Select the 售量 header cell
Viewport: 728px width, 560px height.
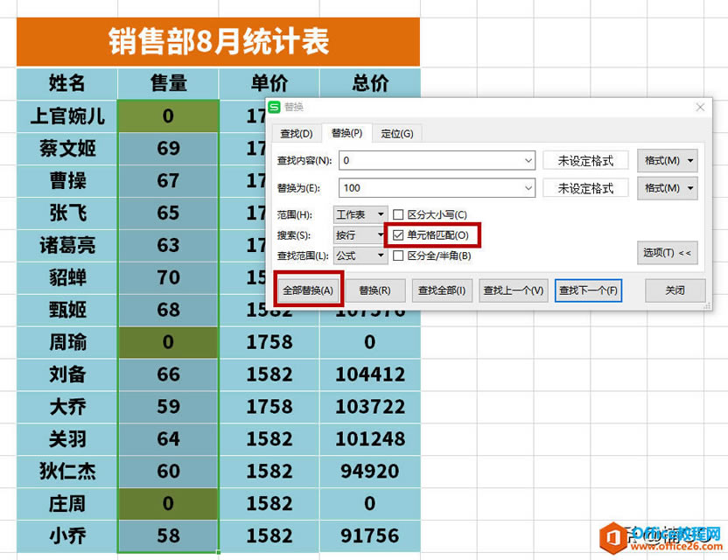click(x=168, y=84)
